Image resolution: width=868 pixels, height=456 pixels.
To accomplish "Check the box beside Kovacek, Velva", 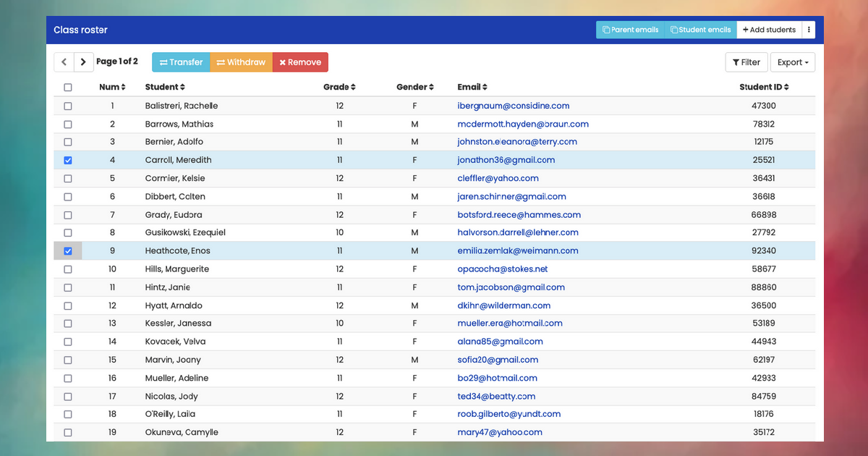I will coord(68,342).
